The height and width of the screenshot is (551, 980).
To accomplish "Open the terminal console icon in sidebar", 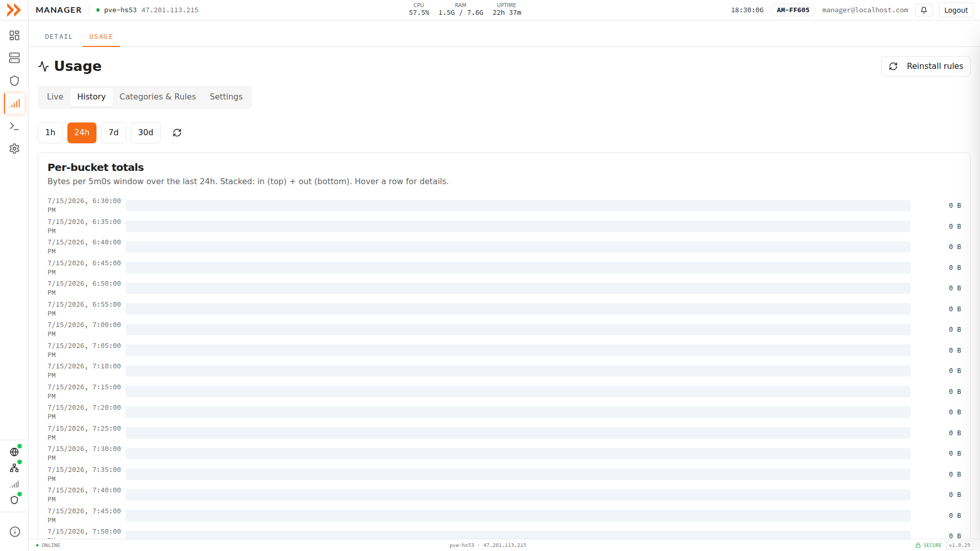I will 14,126.
